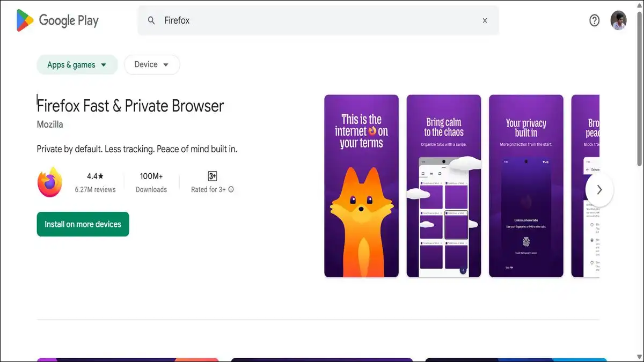The width and height of the screenshot is (644, 362).
Task: Click the Firefox Fast & Private Browser title
Action: 130,106
